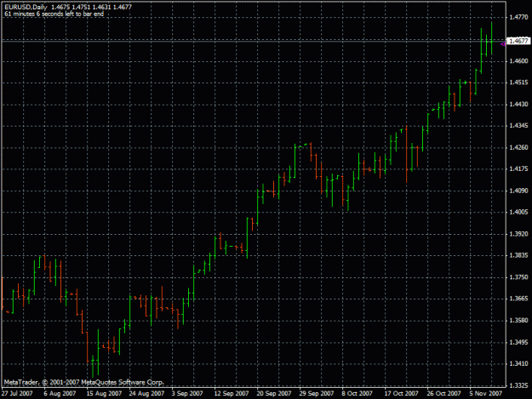This screenshot has height=399, width=532.
Task: Click the 1.3495 price axis label
Action: [519, 342]
